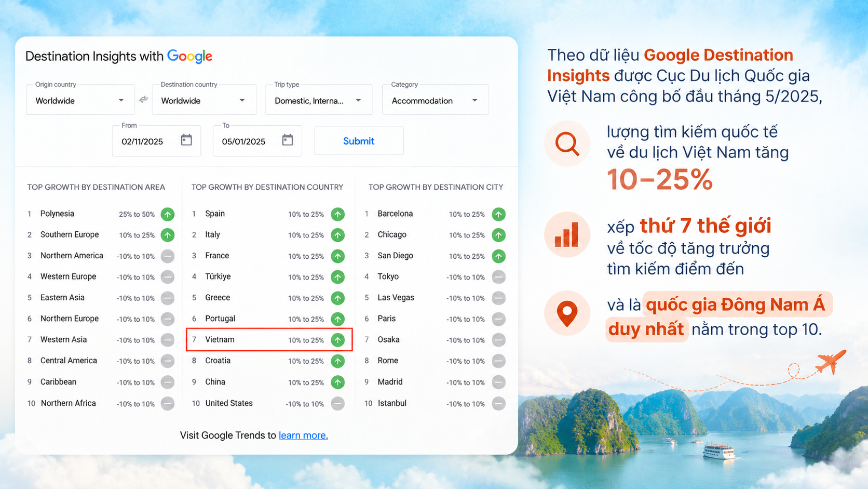This screenshot has width=868, height=489.
Task: Click the Submit button
Action: [x=359, y=141]
